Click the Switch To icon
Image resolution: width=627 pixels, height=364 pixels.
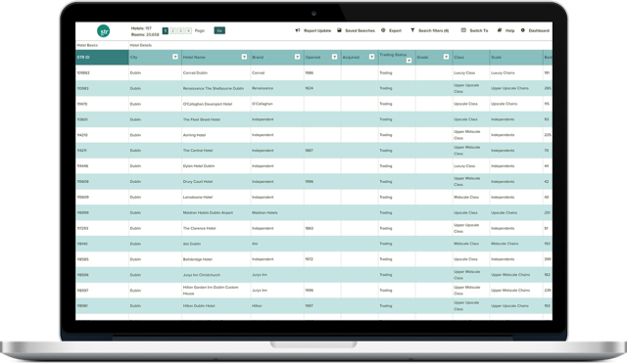pyautogui.click(x=463, y=30)
